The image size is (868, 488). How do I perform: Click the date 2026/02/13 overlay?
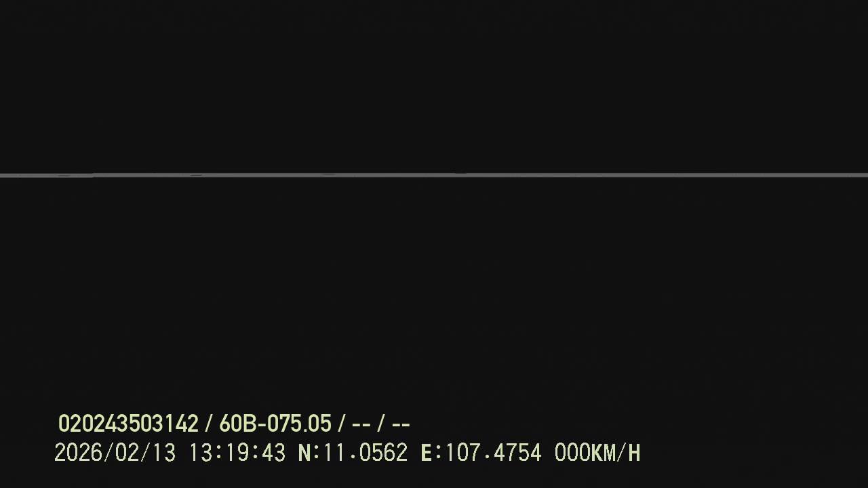(x=115, y=453)
